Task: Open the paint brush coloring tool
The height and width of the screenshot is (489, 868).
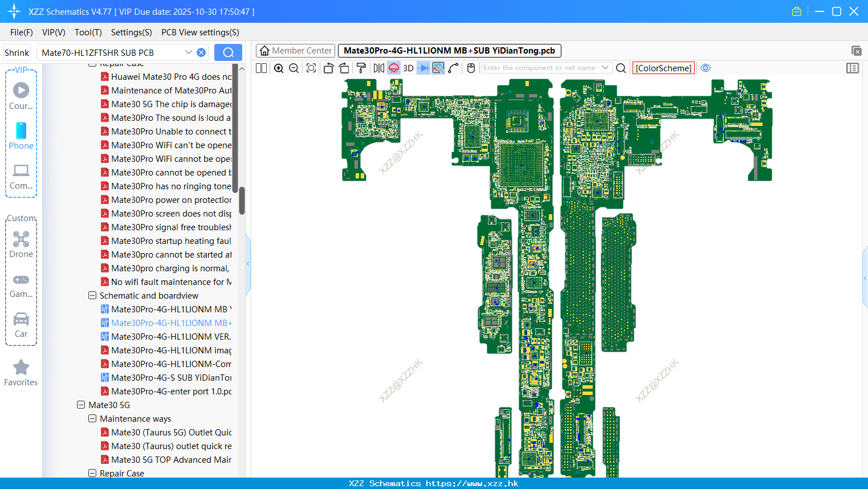Action: (x=361, y=67)
